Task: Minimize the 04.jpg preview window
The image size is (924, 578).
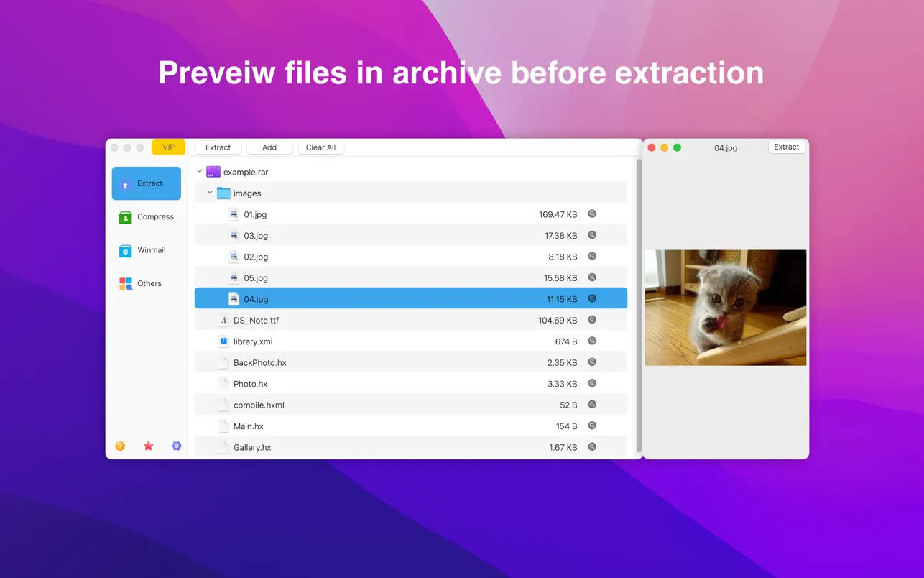Action: tap(665, 147)
